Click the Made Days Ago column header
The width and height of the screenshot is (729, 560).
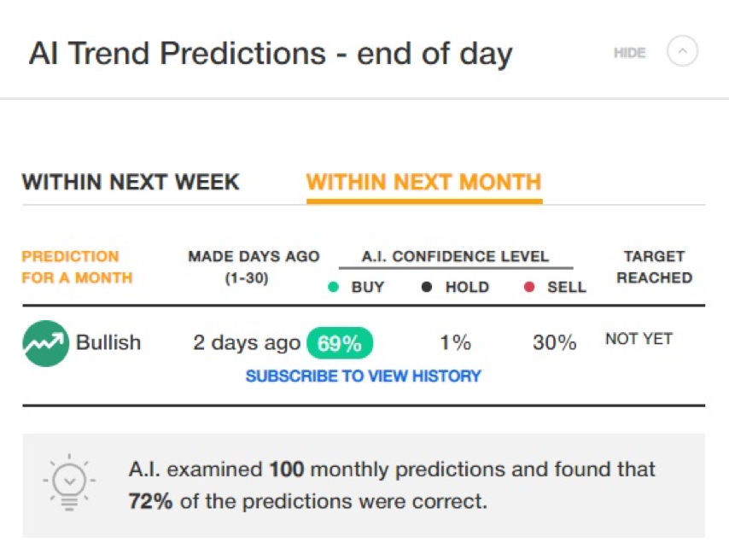pos(254,267)
